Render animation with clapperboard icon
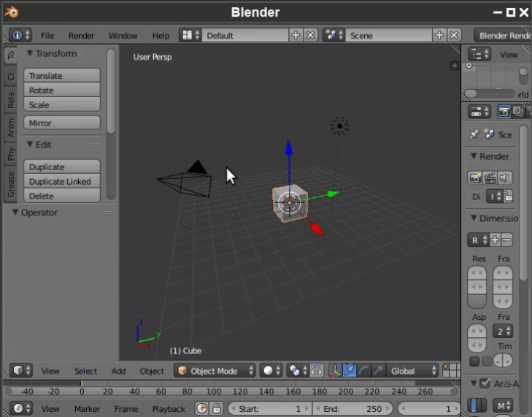The width and height of the screenshot is (532, 417). (490, 178)
